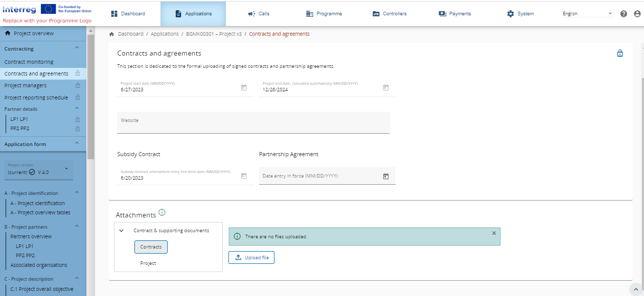Screen dimensions: 644x296
Task: Open Project managers in sidebar
Action: click(x=26, y=85)
